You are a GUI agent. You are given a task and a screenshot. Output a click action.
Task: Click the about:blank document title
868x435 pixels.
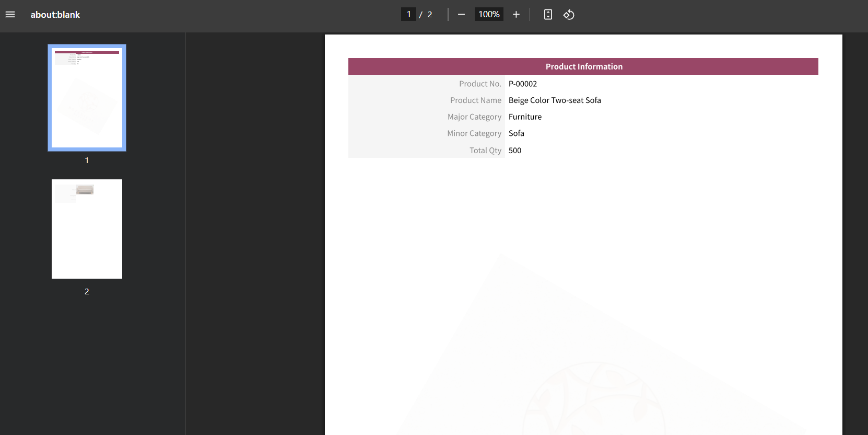pos(55,15)
